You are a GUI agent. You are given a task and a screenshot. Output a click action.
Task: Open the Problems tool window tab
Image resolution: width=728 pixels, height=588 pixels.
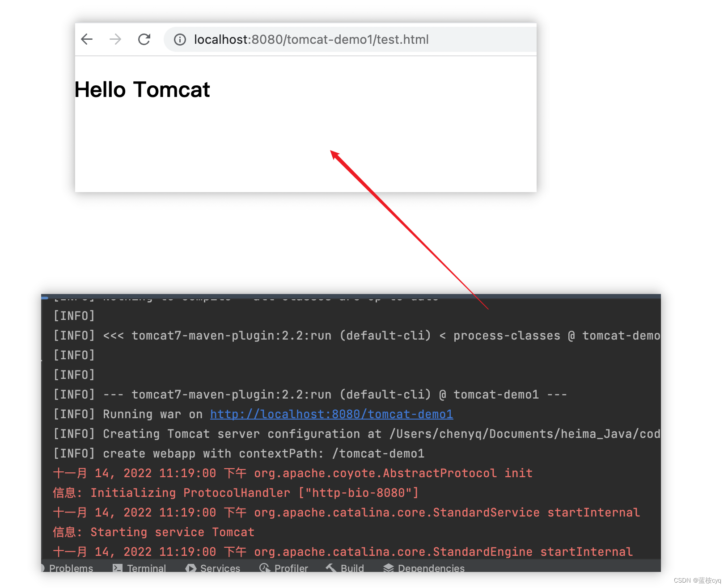(68, 568)
